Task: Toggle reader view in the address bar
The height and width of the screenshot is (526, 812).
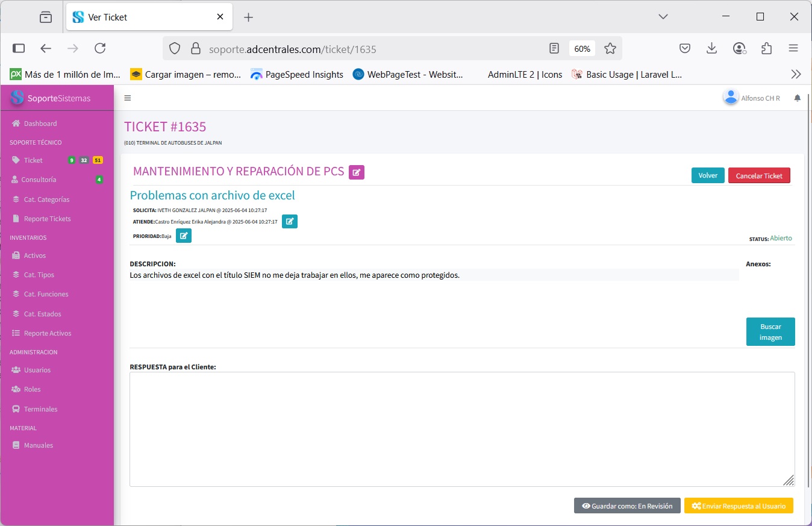Action: (554, 49)
